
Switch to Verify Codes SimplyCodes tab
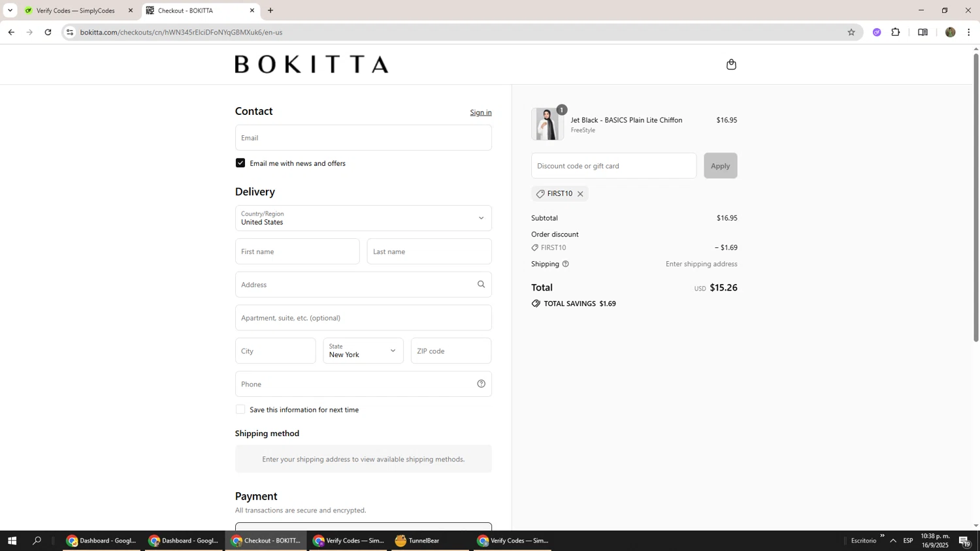pos(76,10)
